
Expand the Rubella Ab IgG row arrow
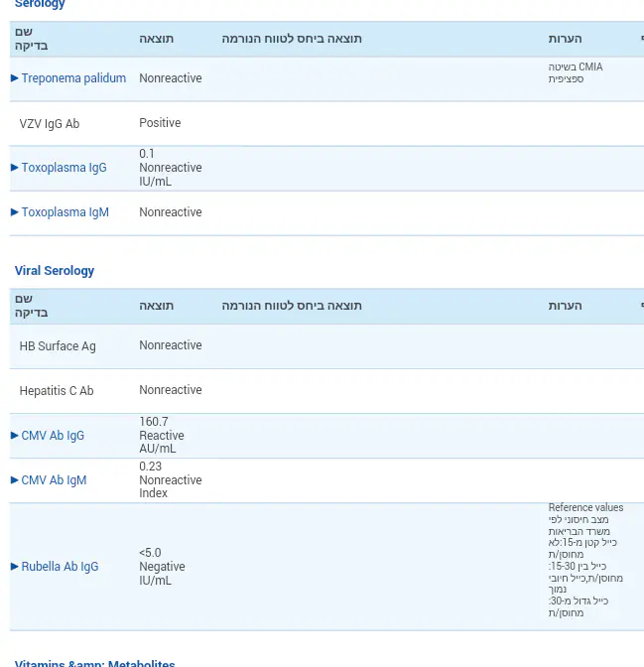coord(15,567)
